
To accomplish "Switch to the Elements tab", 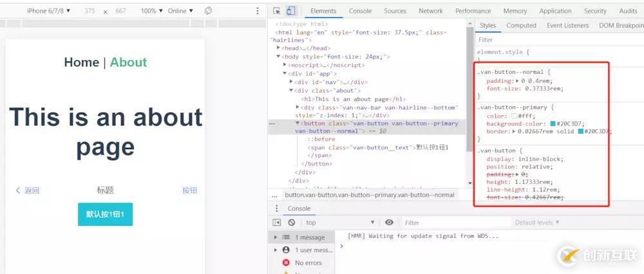I will (x=323, y=11).
